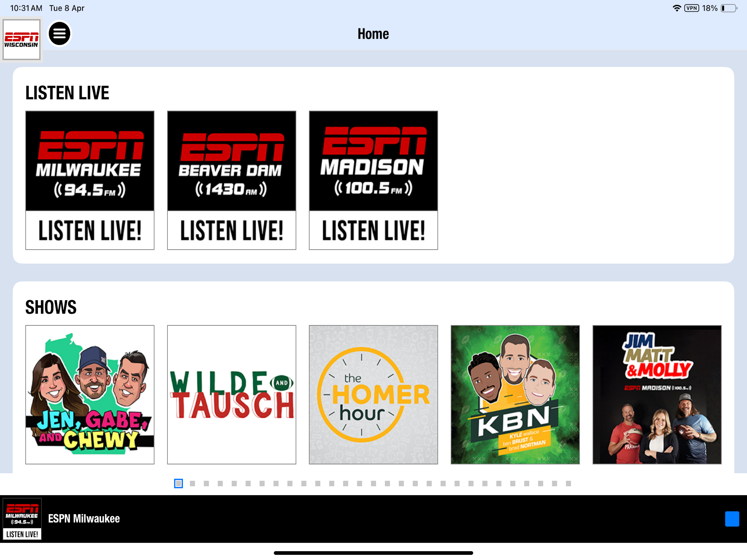Select the second shows page dot
The height and width of the screenshot is (560, 747).
click(x=192, y=483)
